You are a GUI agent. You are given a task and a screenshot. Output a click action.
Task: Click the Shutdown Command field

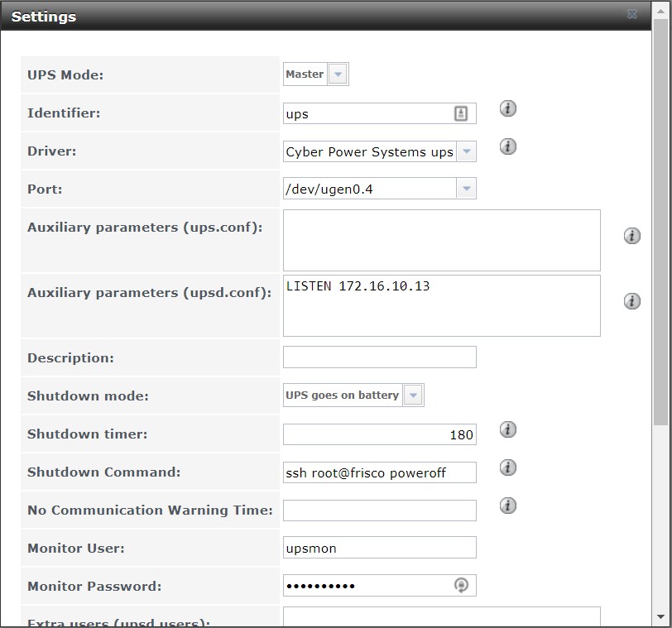click(x=380, y=472)
